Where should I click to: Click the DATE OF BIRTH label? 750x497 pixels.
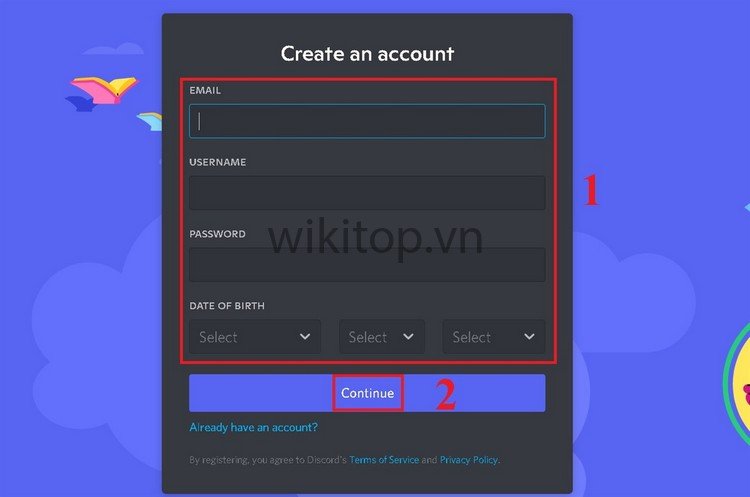(227, 306)
